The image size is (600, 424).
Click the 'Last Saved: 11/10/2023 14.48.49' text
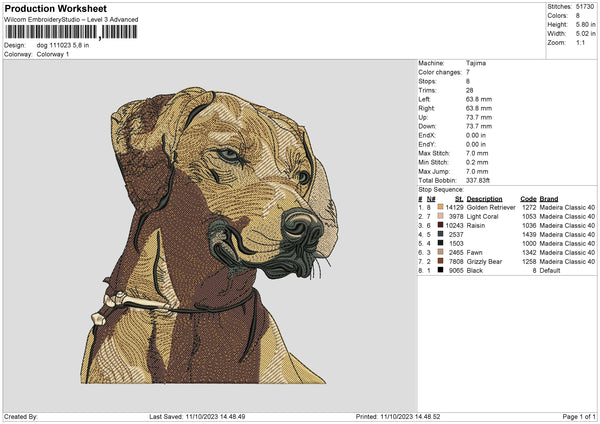coord(197,417)
